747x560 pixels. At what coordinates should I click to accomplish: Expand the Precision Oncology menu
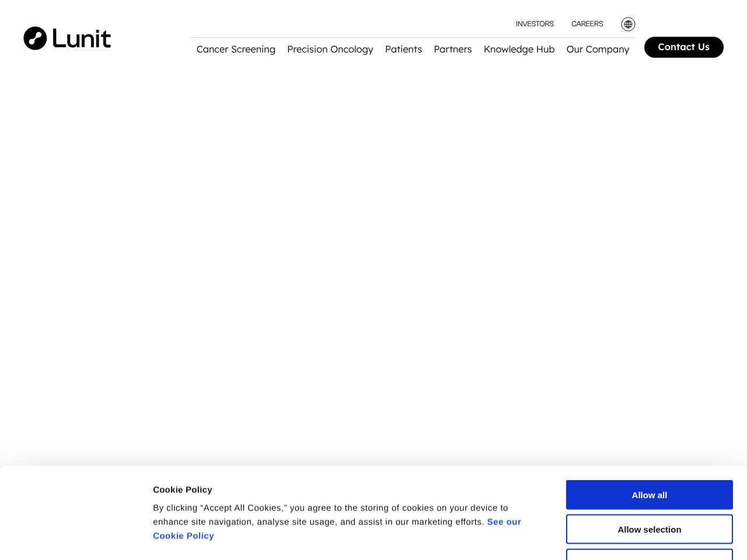(330, 50)
